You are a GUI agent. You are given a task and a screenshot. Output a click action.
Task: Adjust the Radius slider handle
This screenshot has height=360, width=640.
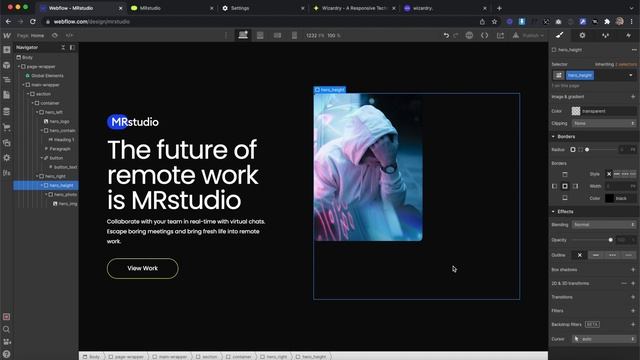[x=587, y=150]
